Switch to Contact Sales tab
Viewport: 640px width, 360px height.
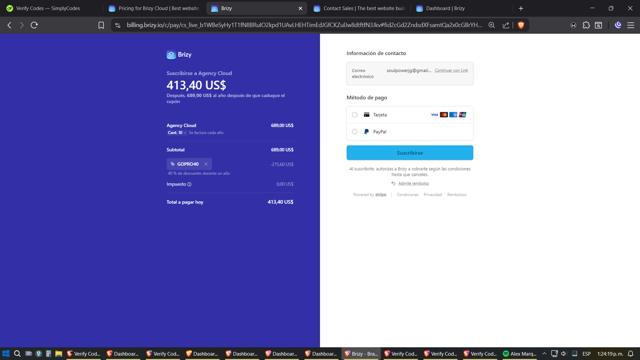pos(359,8)
